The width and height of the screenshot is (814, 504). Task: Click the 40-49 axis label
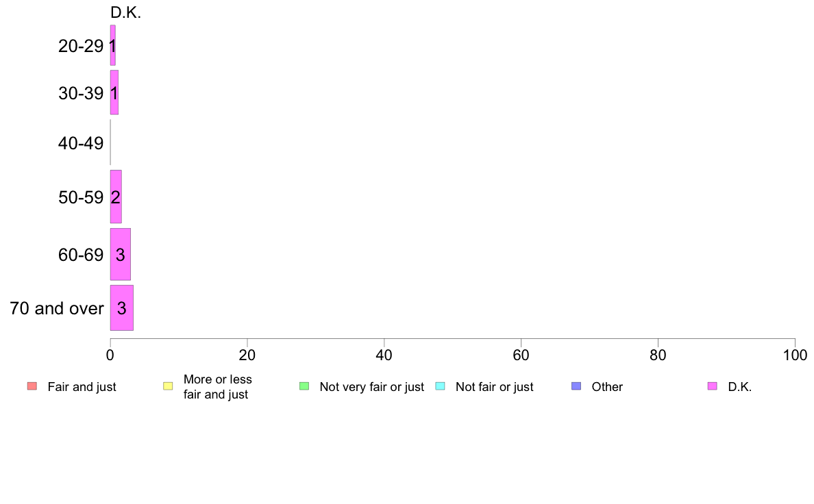click(x=81, y=143)
